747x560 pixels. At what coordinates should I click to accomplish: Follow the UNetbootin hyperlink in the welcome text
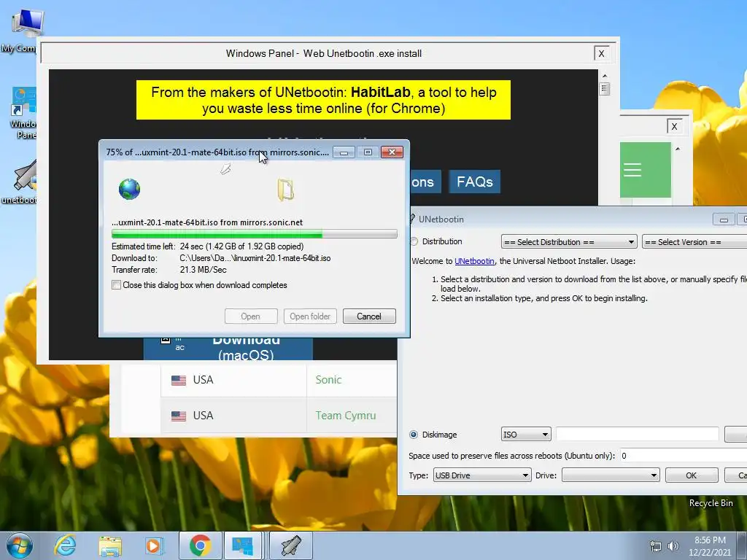(474, 261)
